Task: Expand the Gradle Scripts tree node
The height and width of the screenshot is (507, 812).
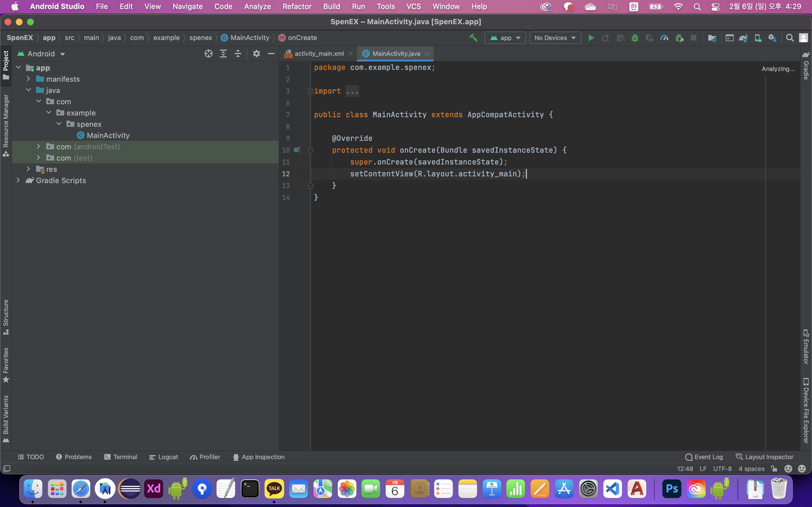Action: [18, 180]
